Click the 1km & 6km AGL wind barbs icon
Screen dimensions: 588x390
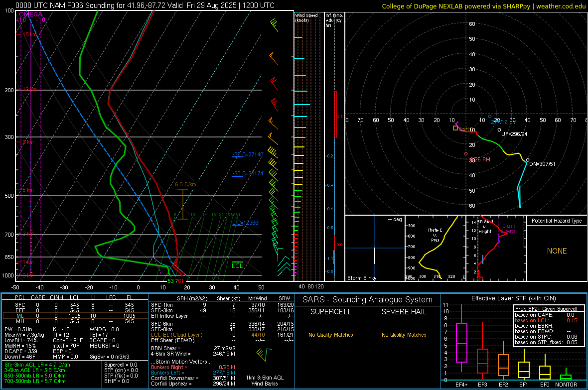coord(264,354)
